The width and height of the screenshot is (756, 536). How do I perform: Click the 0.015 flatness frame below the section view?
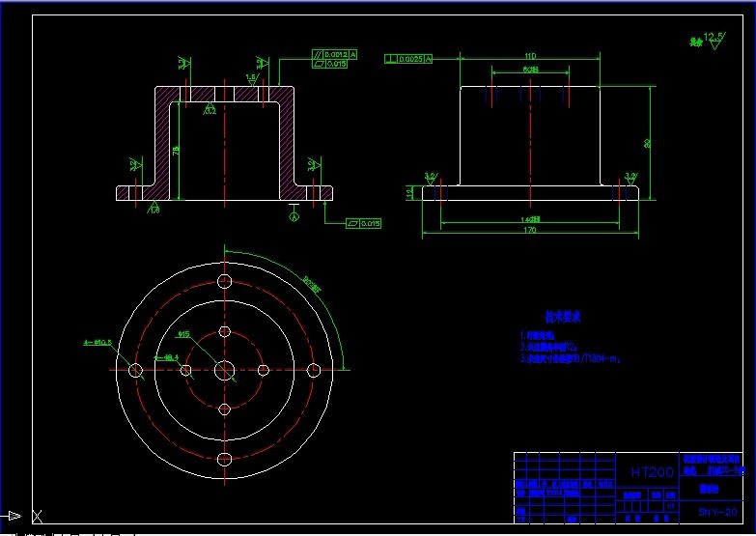[364, 223]
